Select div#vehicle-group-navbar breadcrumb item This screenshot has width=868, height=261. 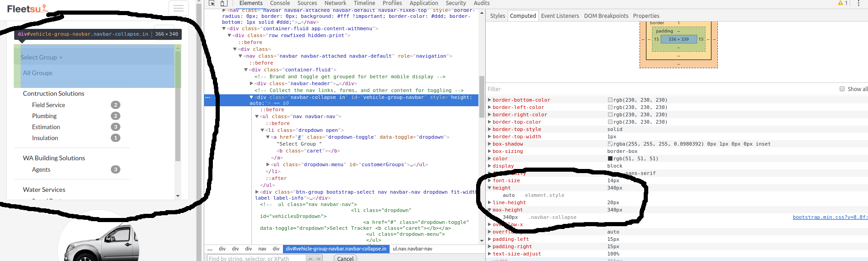(336, 249)
